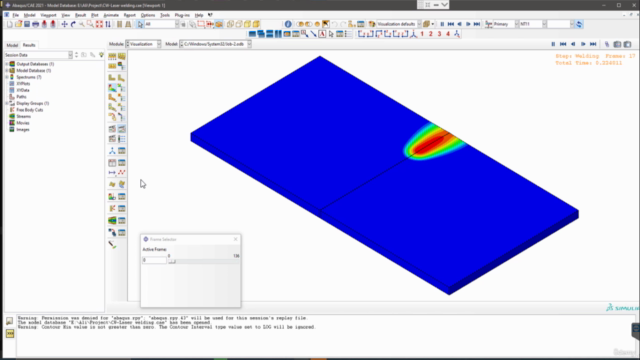This screenshot has height=360, width=640.
Task: Click the Free body cut icon
Action: 112,209
